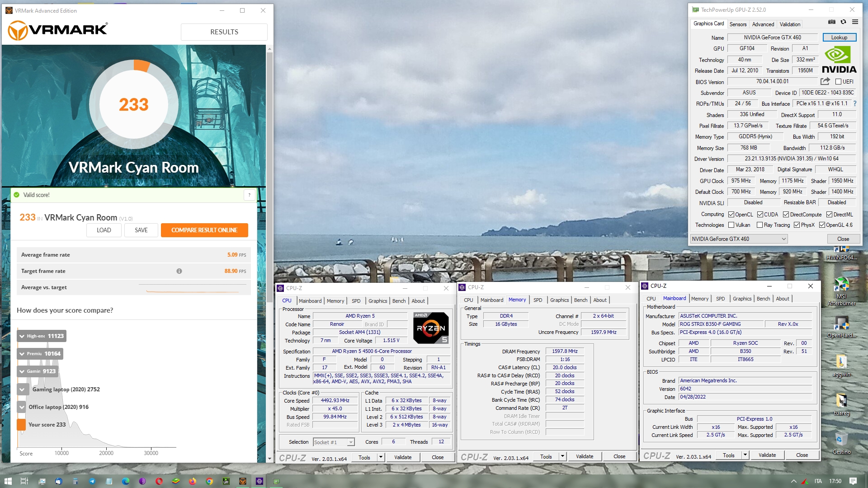Open the GPU-Z hamburger menu

(855, 22)
